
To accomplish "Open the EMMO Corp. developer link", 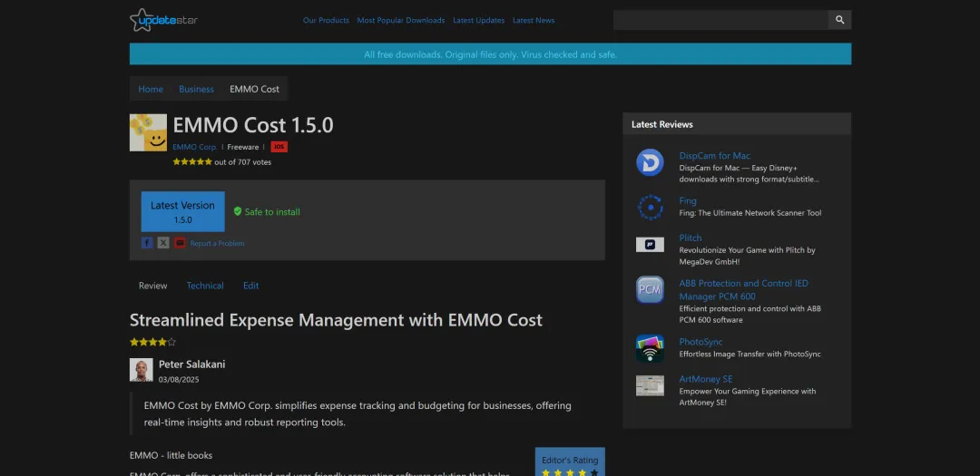I will click(195, 148).
